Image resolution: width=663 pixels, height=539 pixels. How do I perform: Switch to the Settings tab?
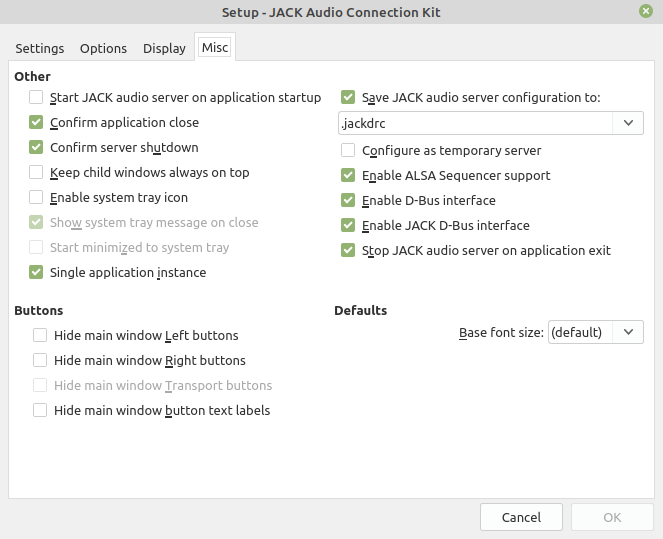[x=40, y=48]
